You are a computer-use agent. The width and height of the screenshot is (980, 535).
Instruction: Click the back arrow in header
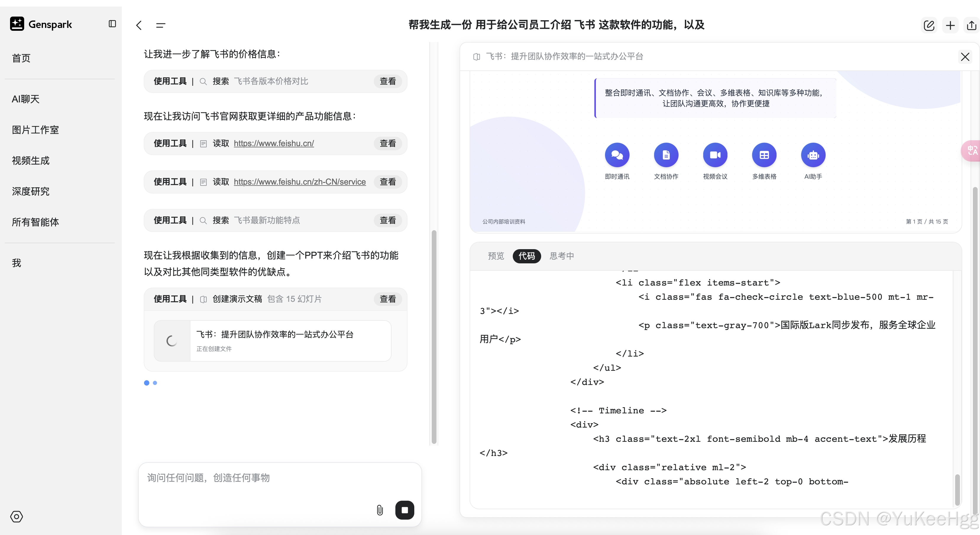(139, 25)
